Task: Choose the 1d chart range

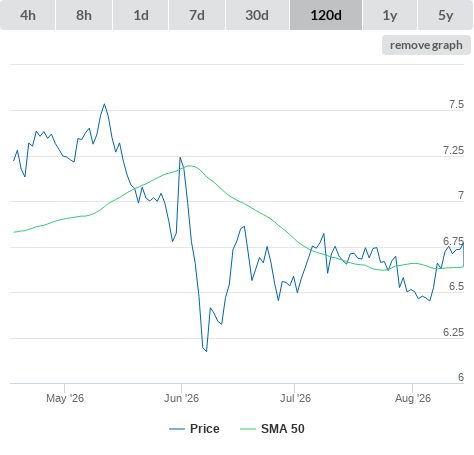Action: [141, 15]
